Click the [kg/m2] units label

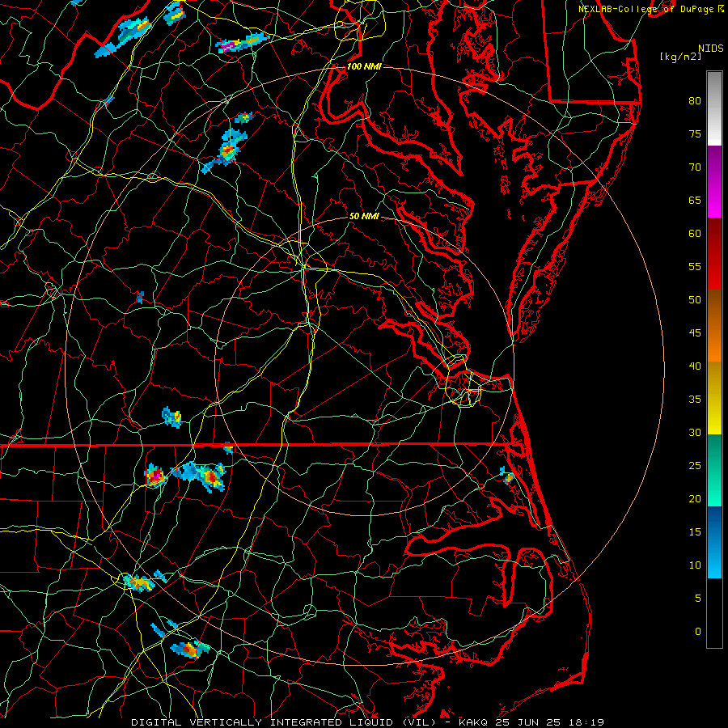tap(680, 57)
